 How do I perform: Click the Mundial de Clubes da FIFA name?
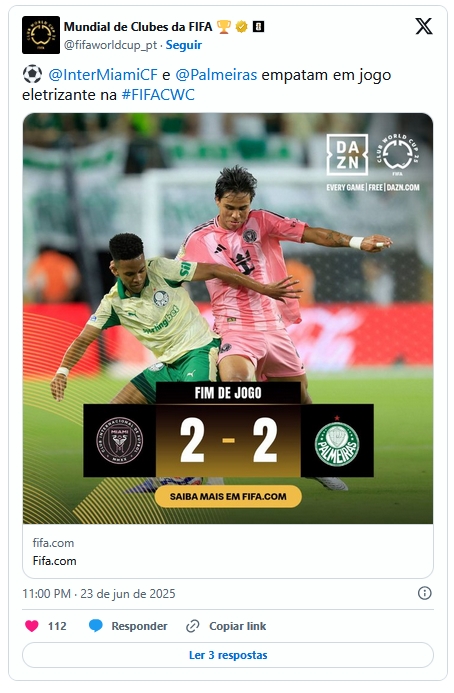[x=138, y=27]
